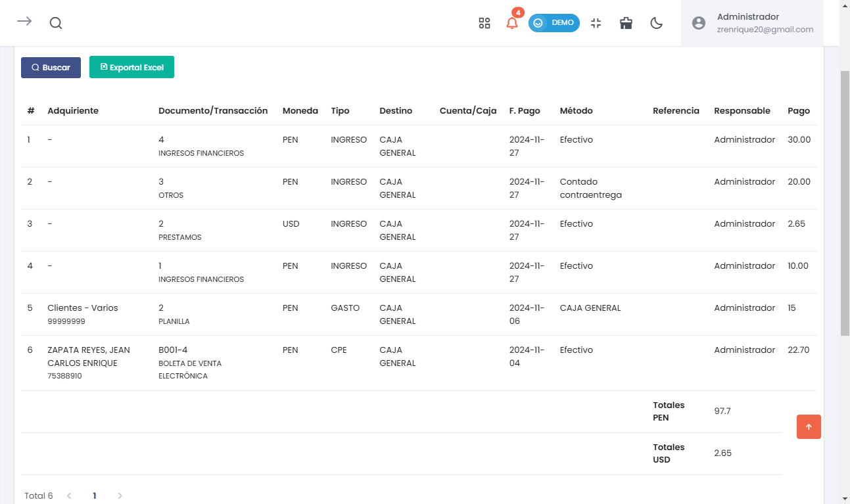Viewport: 850px width, 504px height.
Task: Go to the next page chevron
Action: tap(120, 495)
